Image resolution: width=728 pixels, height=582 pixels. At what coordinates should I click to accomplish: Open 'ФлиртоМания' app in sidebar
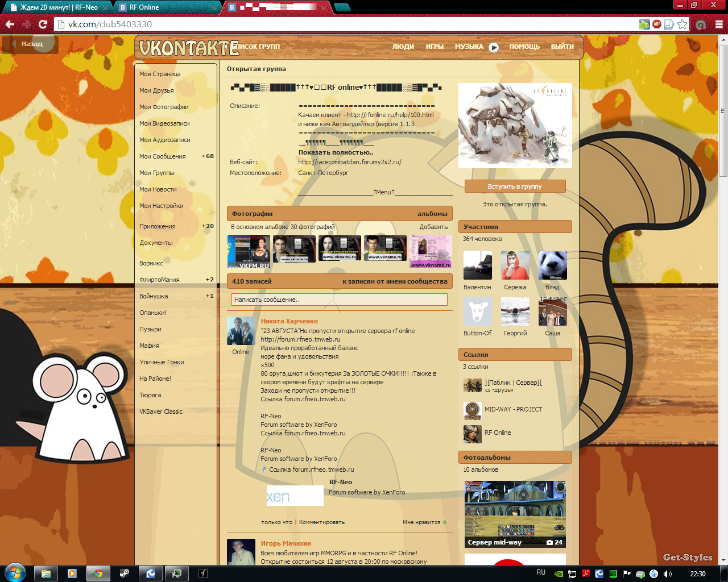(159, 280)
